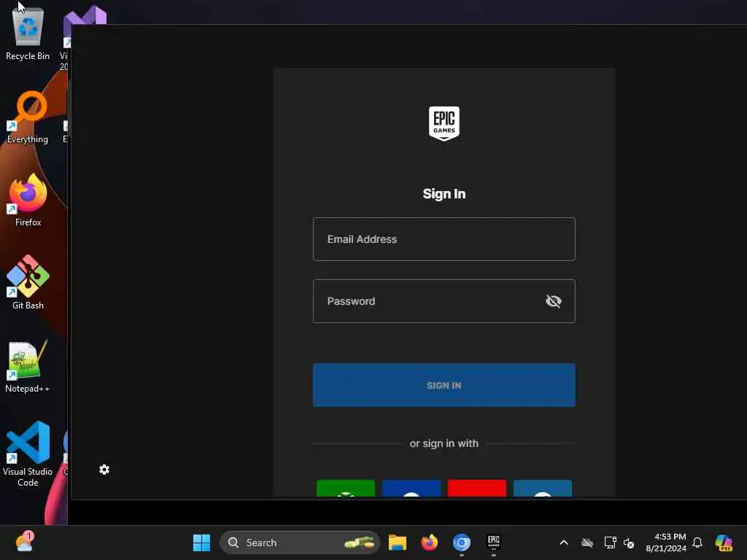Open Copilot preview icon in taskbar
This screenshot has height=560, width=747.
pyautogui.click(x=724, y=542)
